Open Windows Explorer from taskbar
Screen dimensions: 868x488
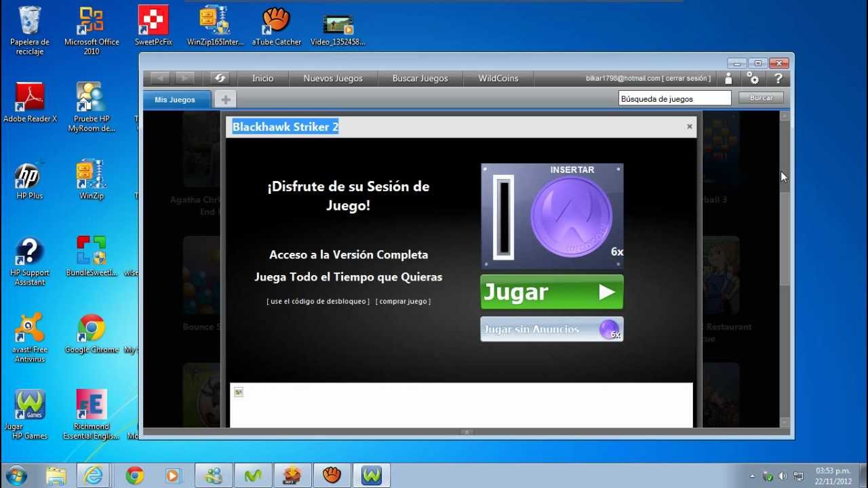tap(56, 475)
